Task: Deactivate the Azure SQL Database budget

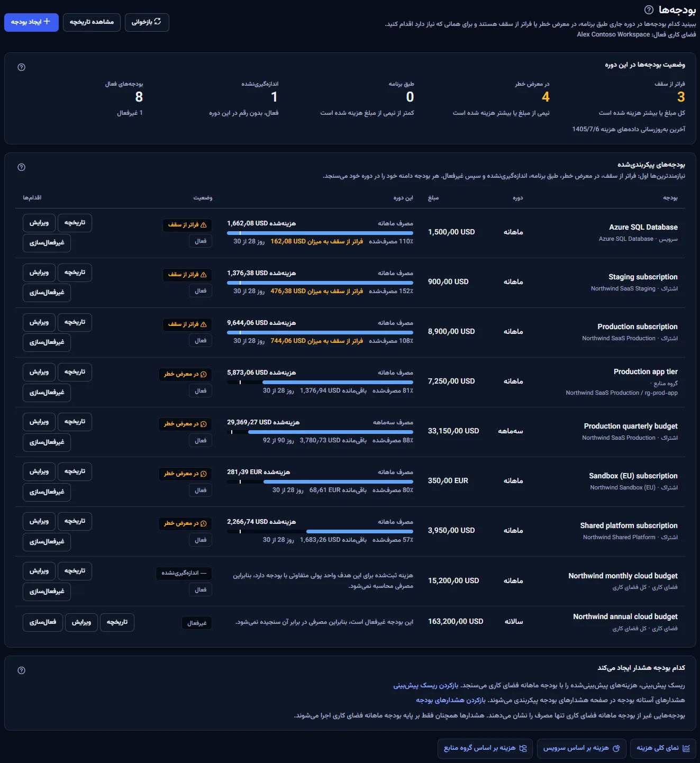Action: pyautogui.click(x=47, y=243)
